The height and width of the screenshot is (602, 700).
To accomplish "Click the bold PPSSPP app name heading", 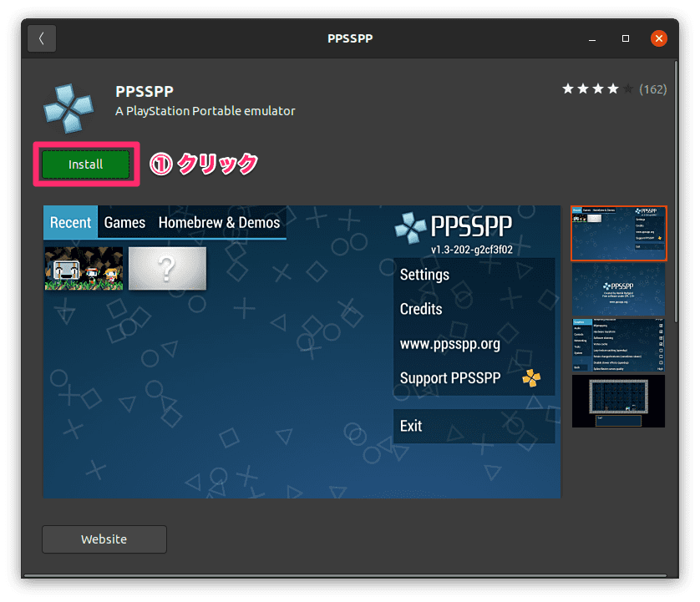I will coord(145,92).
